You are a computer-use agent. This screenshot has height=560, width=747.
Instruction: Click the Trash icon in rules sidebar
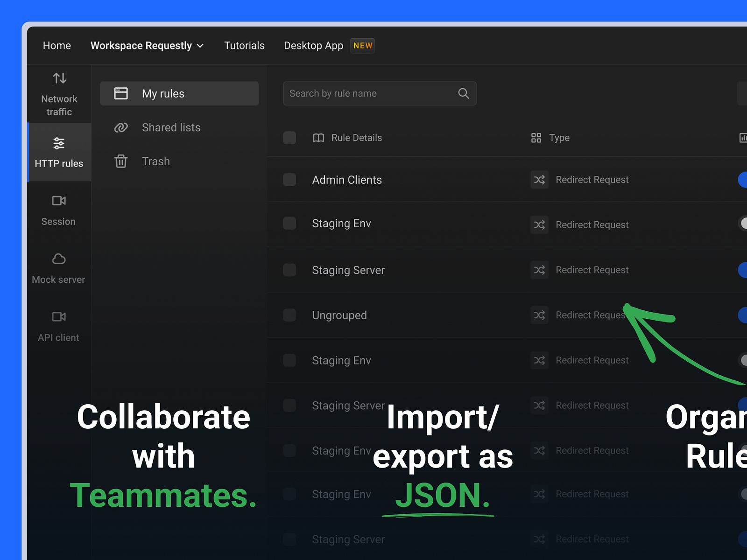tap(121, 161)
